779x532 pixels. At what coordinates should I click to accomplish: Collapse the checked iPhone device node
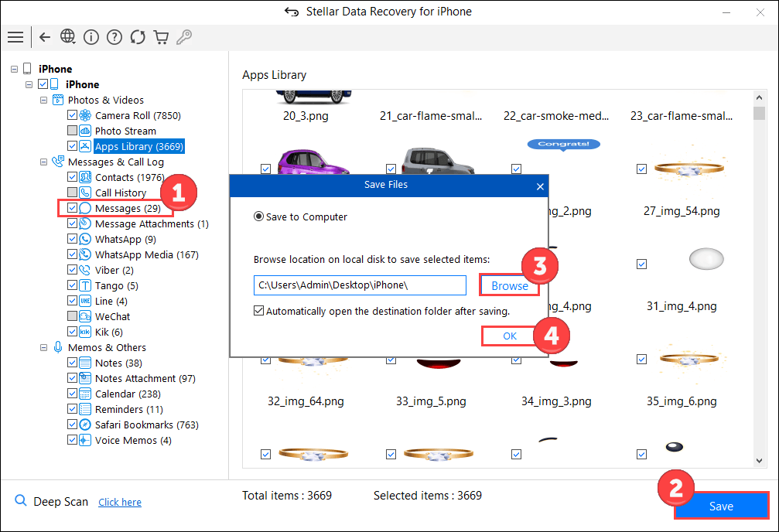point(29,84)
